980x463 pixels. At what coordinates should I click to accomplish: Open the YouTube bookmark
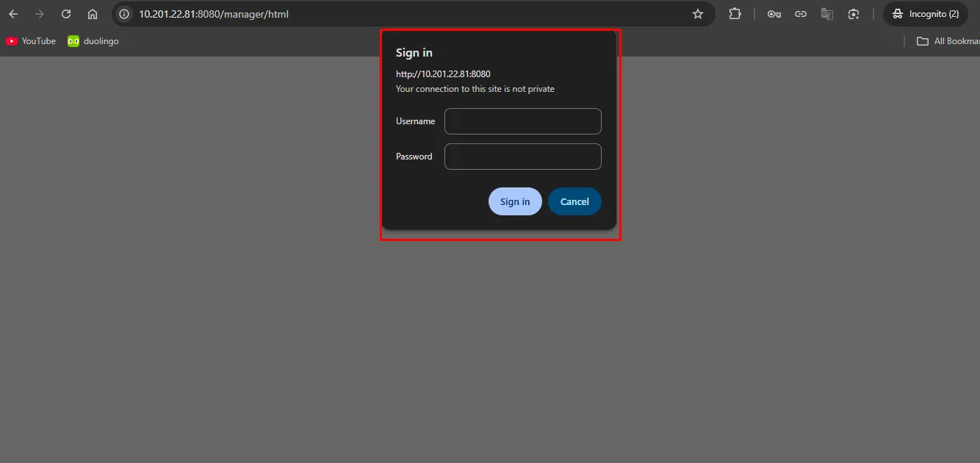pyautogui.click(x=31, y=41)
